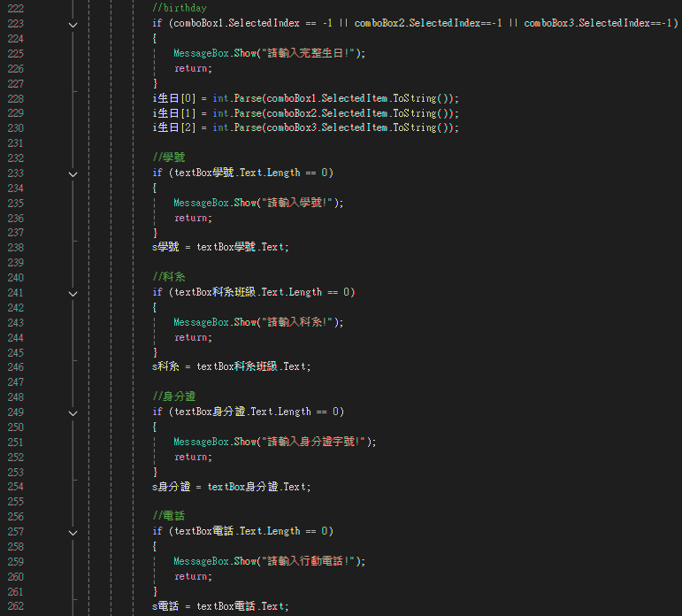The height and width of the screenshot is (616, 682).
Task: Click the opening brace on line 250
Action: pyautogui.click(x=155, y=427)
